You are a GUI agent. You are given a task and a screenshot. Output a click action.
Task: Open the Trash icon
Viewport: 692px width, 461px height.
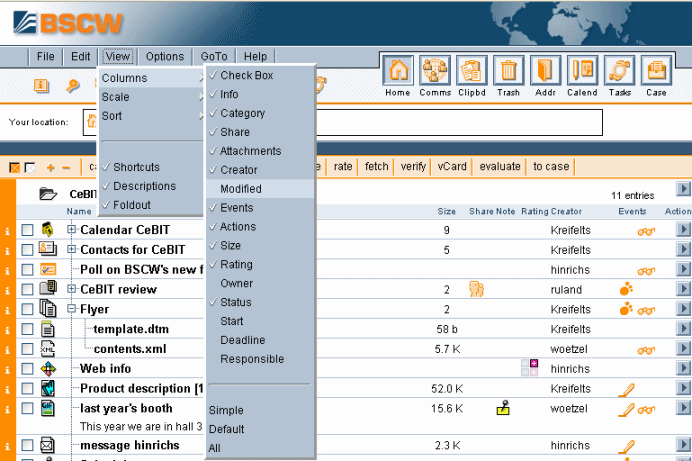(x=508, y=73)
